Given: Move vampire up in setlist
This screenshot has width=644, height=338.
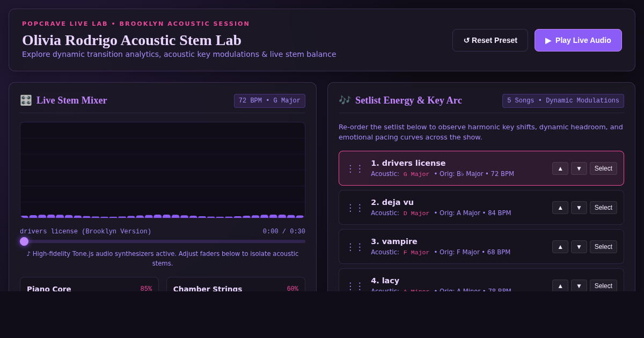Looking at the screenshot, I should 560,247.
